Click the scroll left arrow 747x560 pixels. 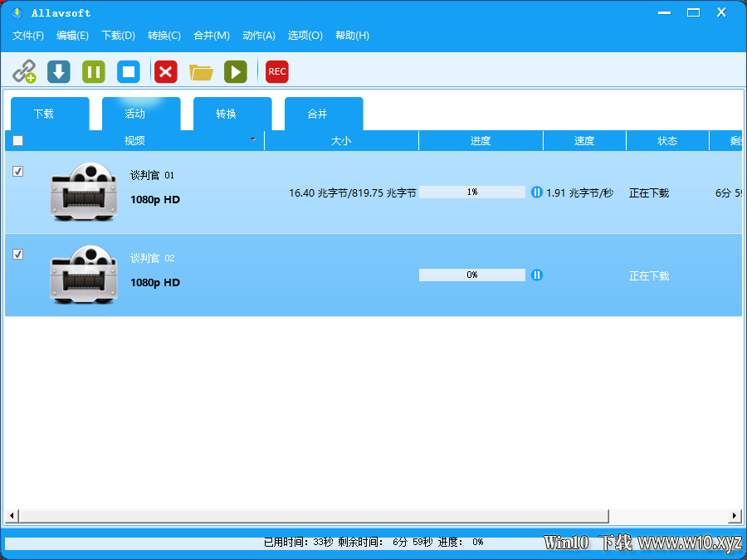coord(12,515)
